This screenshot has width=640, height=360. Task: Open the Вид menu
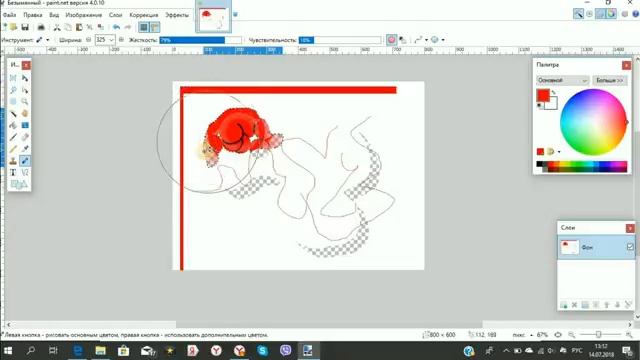coord(54,15)
